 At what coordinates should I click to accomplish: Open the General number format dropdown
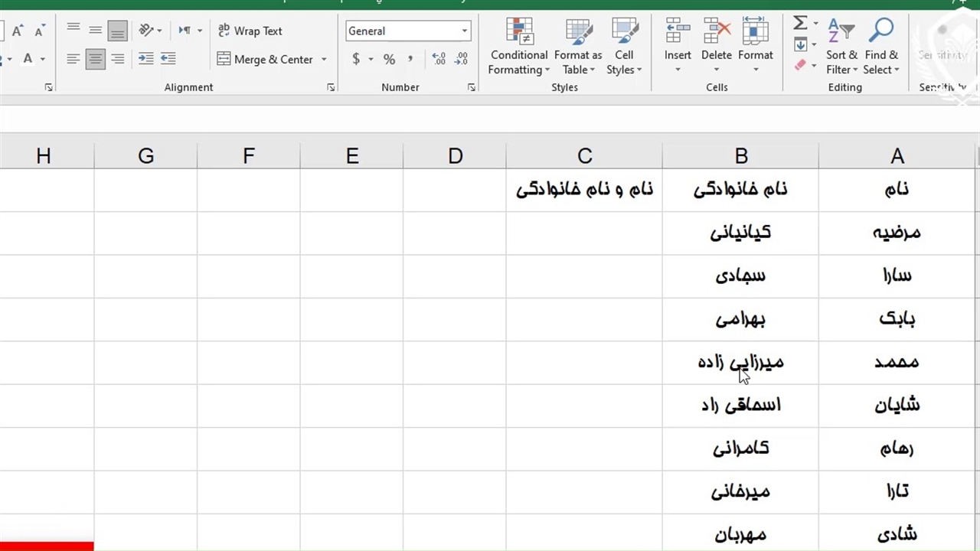(x=464, y=31)
